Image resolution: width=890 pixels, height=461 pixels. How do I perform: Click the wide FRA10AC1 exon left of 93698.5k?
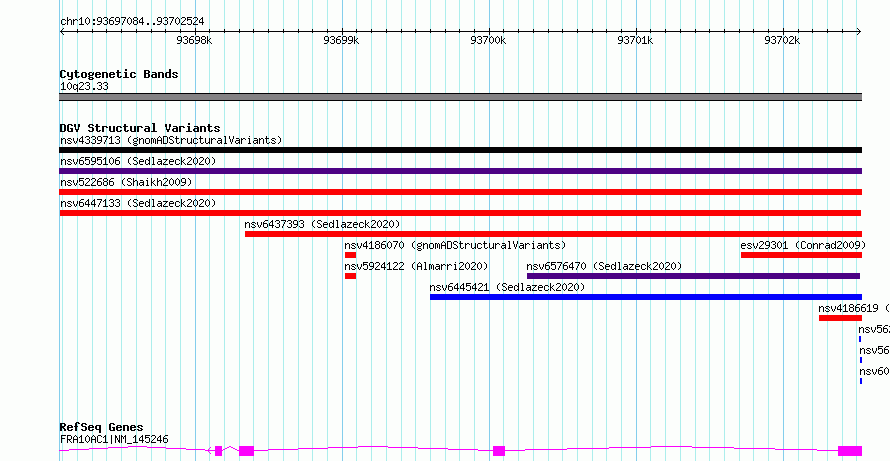pos(246,451)
